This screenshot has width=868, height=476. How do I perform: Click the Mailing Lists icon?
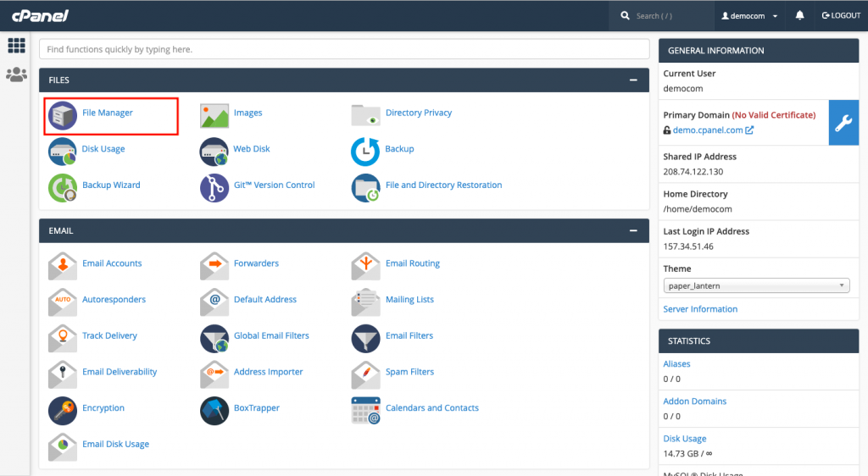tap(365, 302)
